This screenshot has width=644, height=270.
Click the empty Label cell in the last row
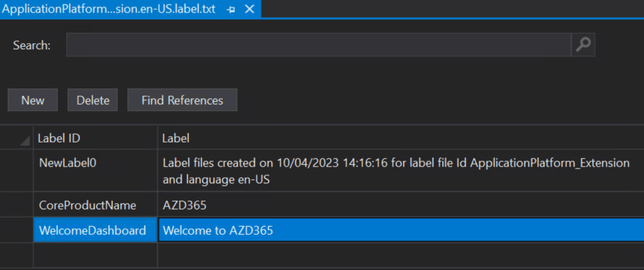(x=400, y=255)
